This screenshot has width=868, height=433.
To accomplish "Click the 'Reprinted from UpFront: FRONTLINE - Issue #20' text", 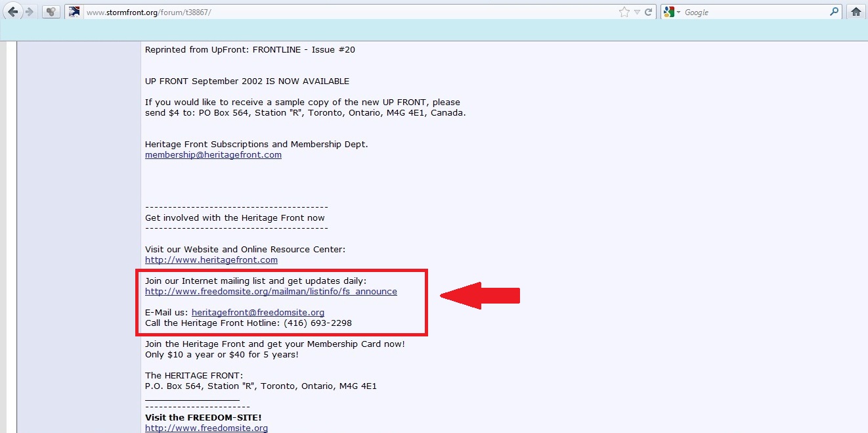I will 250,50.
